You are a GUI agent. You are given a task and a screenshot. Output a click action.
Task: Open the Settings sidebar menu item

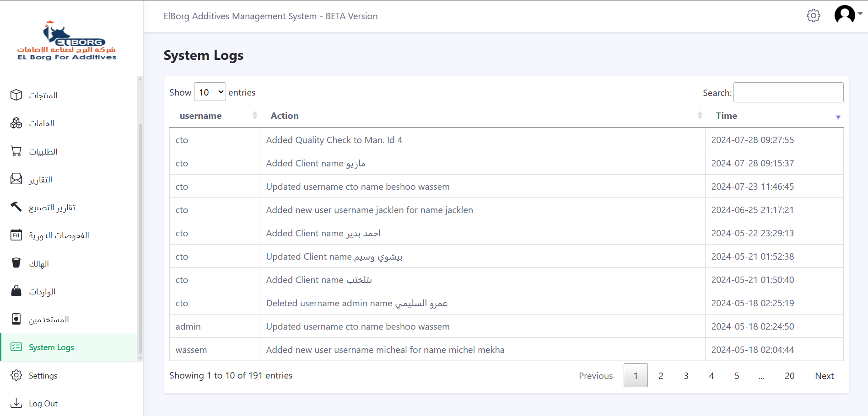point(43,376)
